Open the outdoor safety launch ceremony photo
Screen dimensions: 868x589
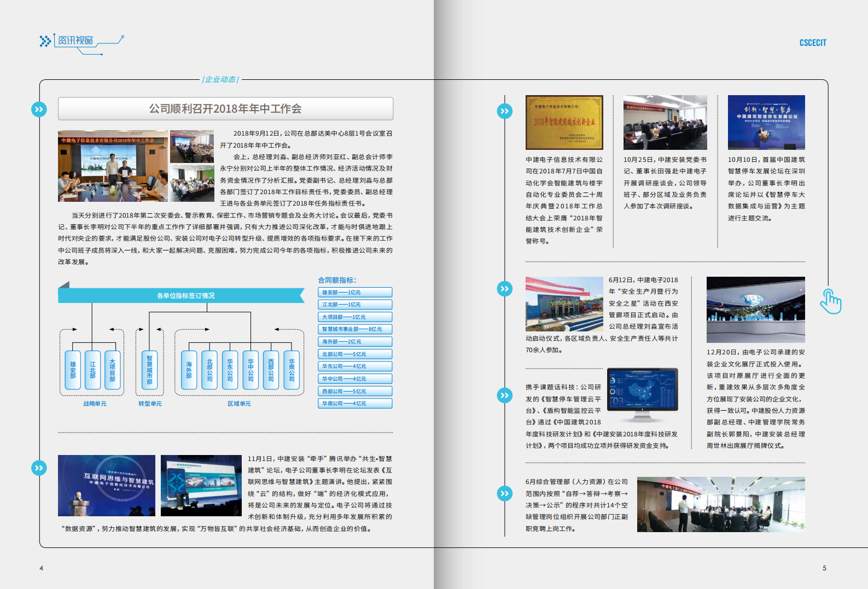(564, 304)
